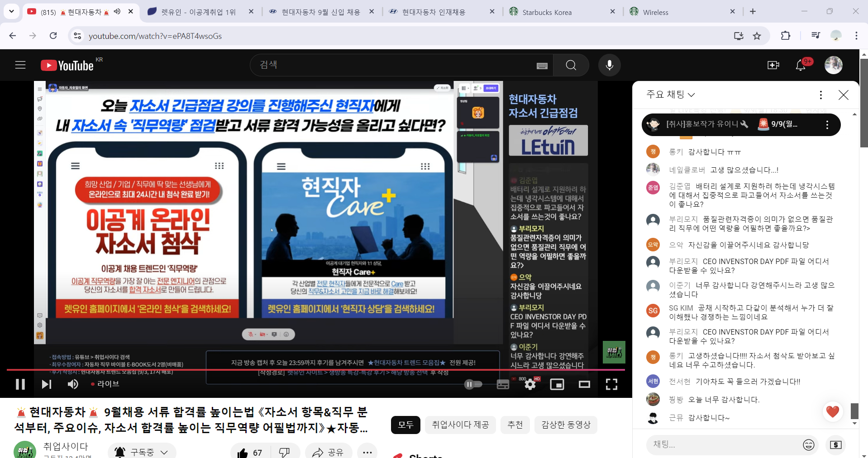Viewport: 868px width, 458px height.
Task: Enter fullscreen video mode
Action: pos(611,384)
